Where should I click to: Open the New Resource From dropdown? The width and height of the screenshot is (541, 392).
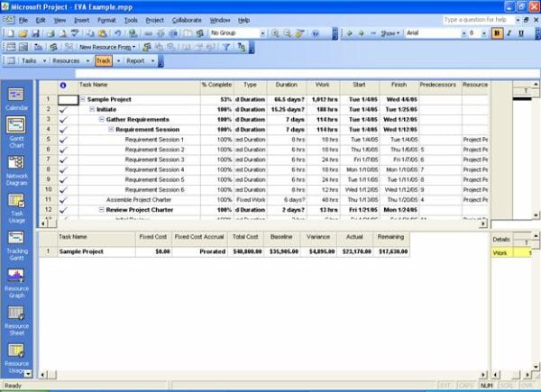pyautogui.click(x=107, y=47)
